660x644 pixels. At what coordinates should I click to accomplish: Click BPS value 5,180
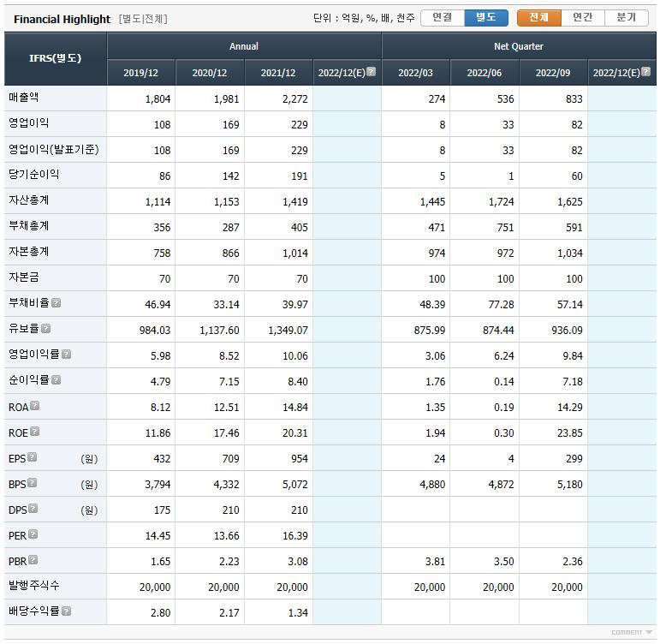(x=570, y=485)
